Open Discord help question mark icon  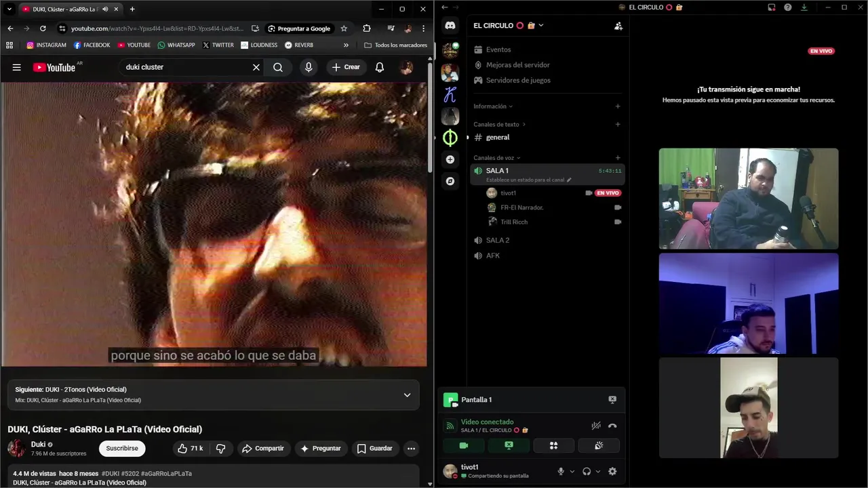787,7
